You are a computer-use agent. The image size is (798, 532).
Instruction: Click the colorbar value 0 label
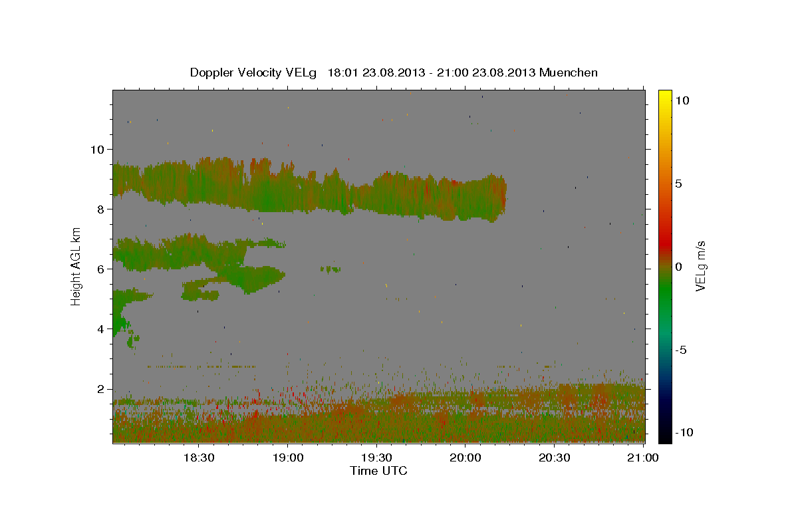(x=679, y=267)
